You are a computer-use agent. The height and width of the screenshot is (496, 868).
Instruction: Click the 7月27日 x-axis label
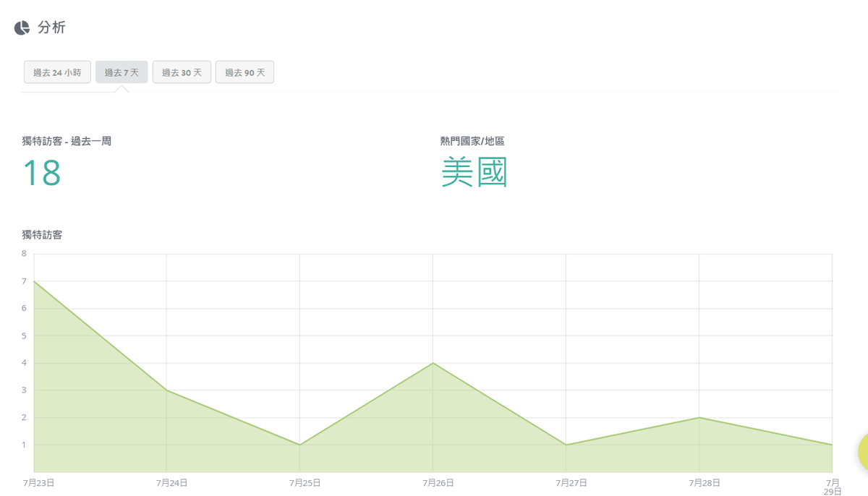pos(571,482)
